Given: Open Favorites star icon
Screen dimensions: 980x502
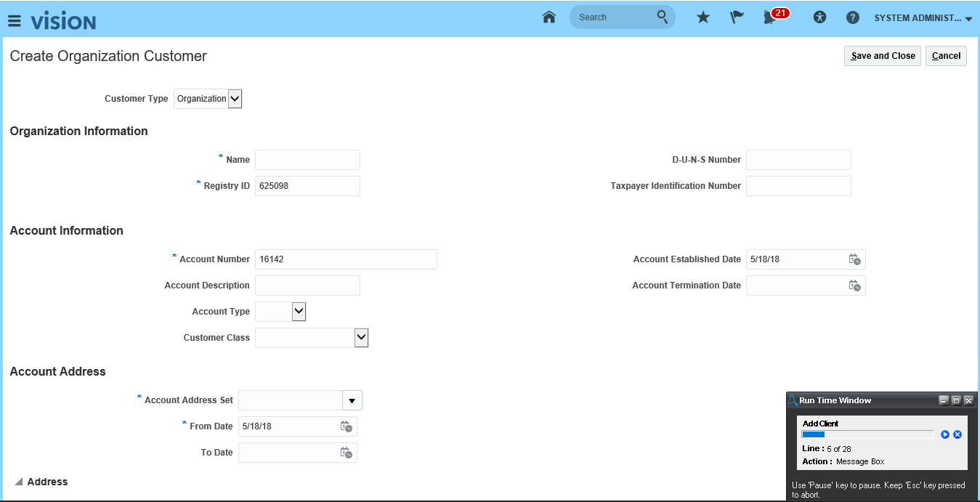Looking at the screenshot, I should coord(703,17).
